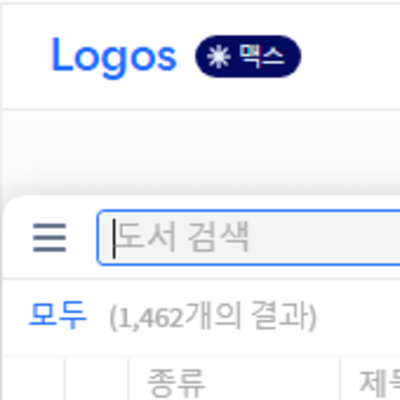This screenshot has width=400, height=400.
Task: Click the (1,462개의 결과) result count text
Action: tap(213, 315)
